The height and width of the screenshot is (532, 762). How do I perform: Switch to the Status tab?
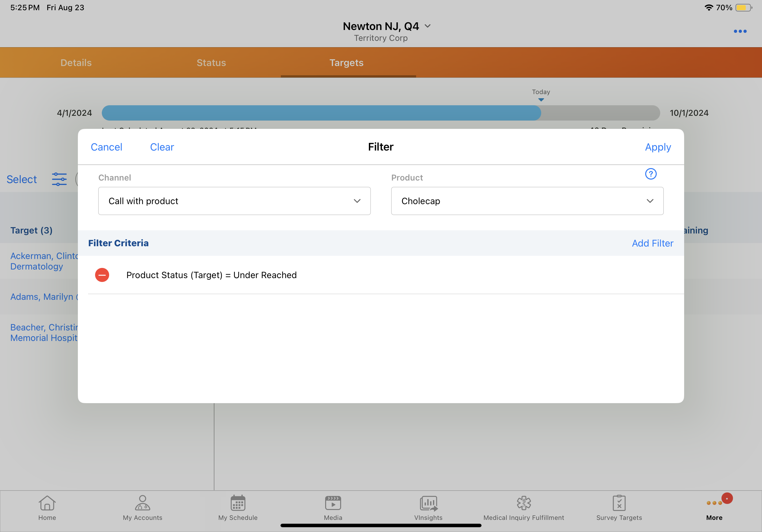pyautogui.click(x=211, y=63)
